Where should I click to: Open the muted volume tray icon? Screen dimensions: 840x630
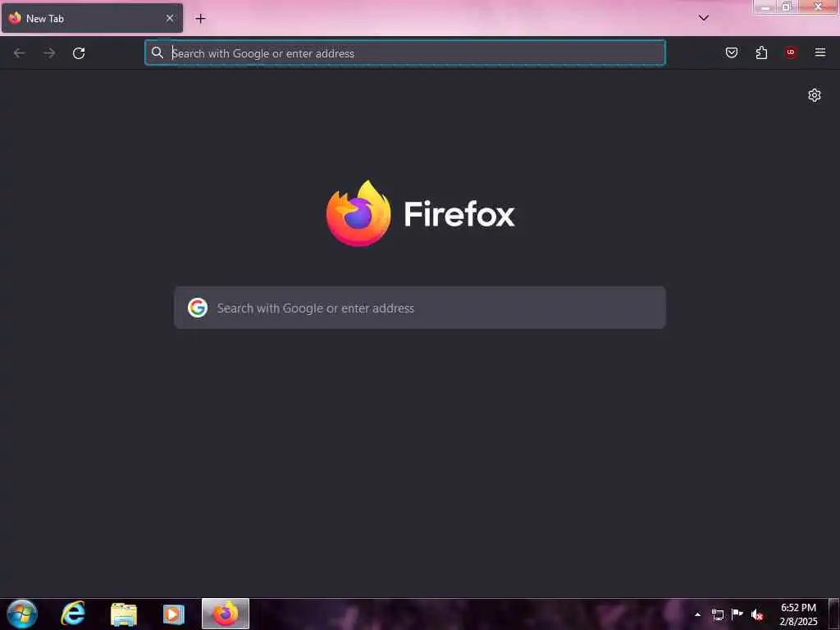[x=757, y=615]
